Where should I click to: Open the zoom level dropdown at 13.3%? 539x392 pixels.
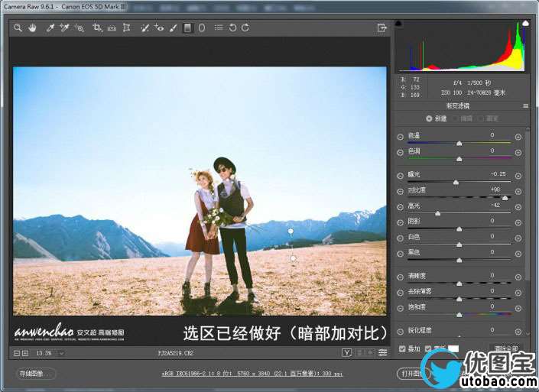tap(60, 353)
